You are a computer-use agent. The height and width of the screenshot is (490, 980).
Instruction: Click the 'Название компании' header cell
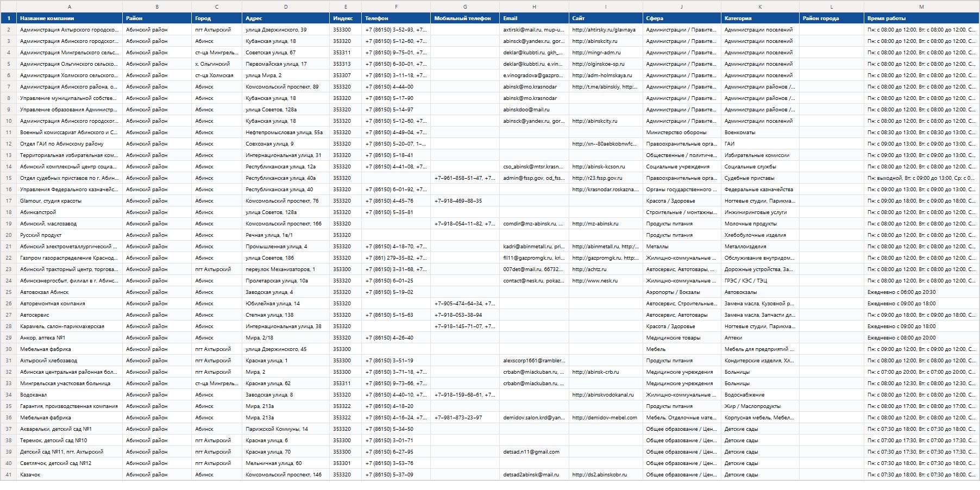click(70, 18)
